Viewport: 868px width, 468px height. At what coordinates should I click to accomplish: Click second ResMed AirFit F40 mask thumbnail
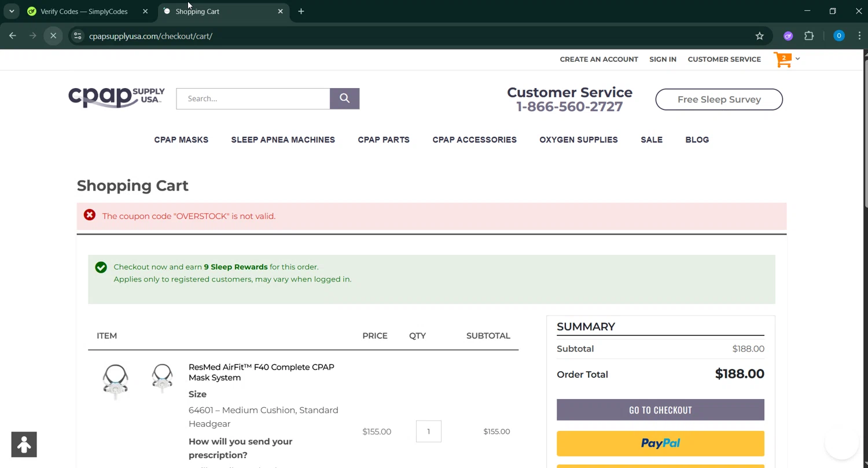pyautogui.click(x=162, y=378)
